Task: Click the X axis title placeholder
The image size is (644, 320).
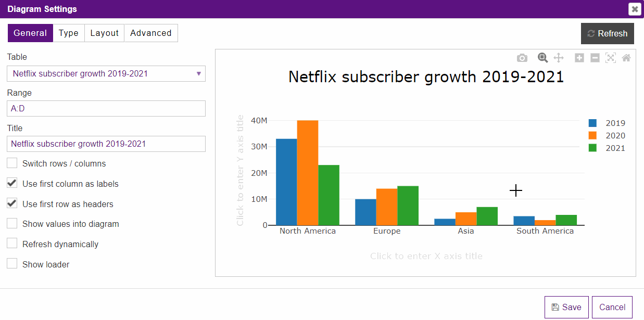Action: (x=426, y=256)
